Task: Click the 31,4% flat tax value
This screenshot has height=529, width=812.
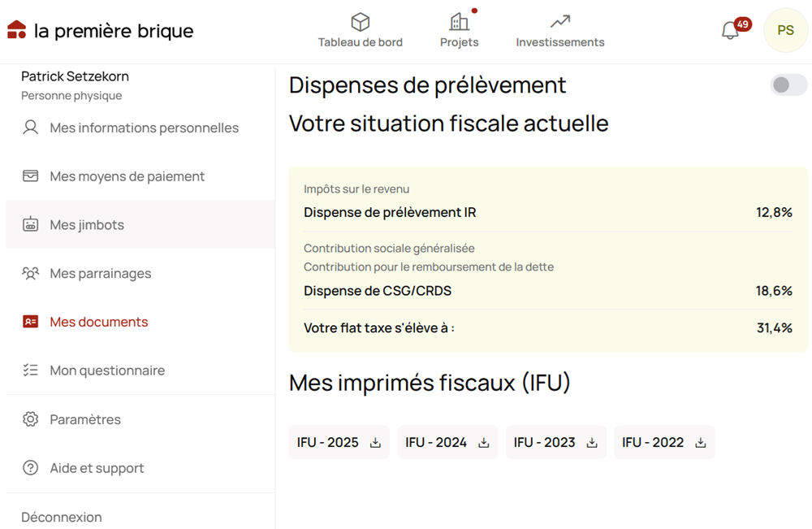Action: click(775, 327)
